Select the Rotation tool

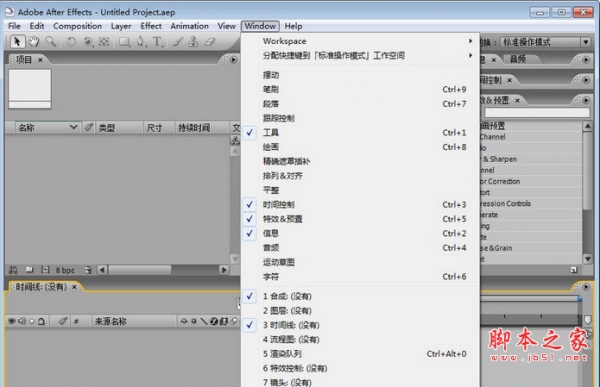pyautogui.click(x=71, y=42)
